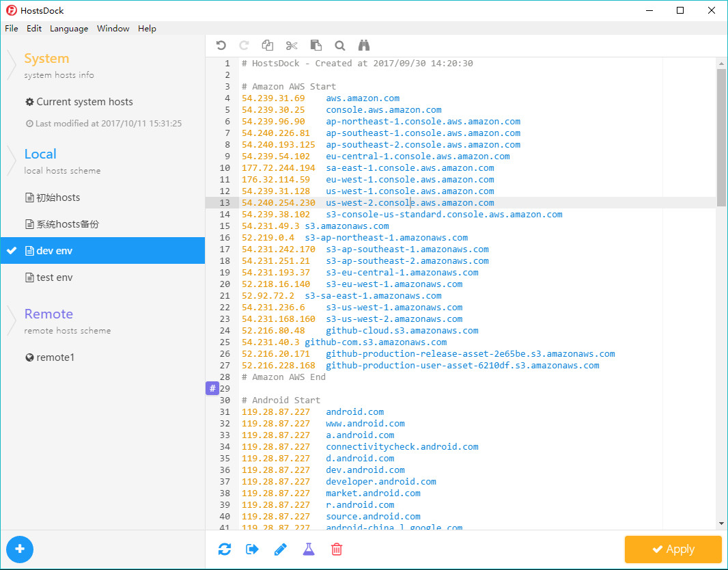
Task: Open the File menu
Action: [12, 29]
